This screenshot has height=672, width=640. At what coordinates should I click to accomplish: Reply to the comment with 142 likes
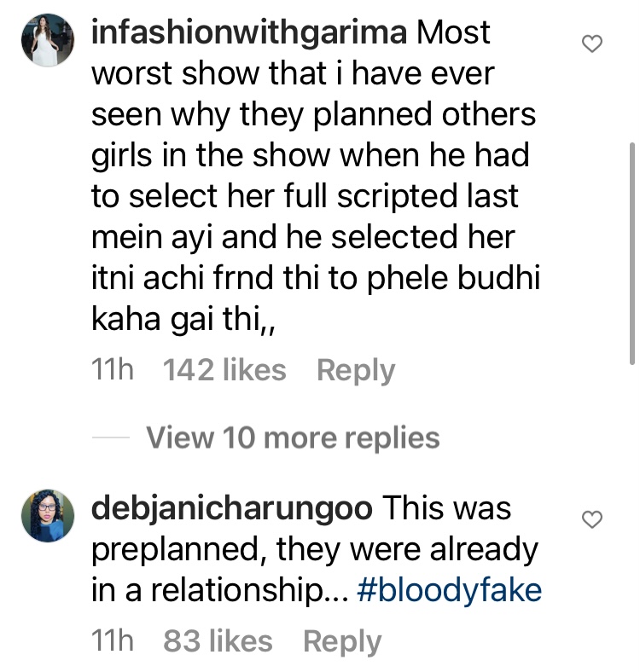[x=356, y=370]
